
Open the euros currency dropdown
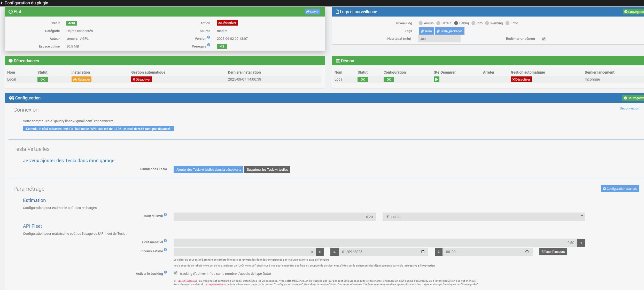click(x=483, y=217)
